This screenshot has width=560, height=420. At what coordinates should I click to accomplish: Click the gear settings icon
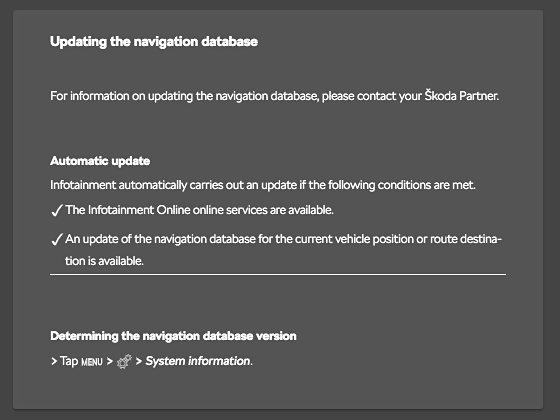tap(124, 361)
